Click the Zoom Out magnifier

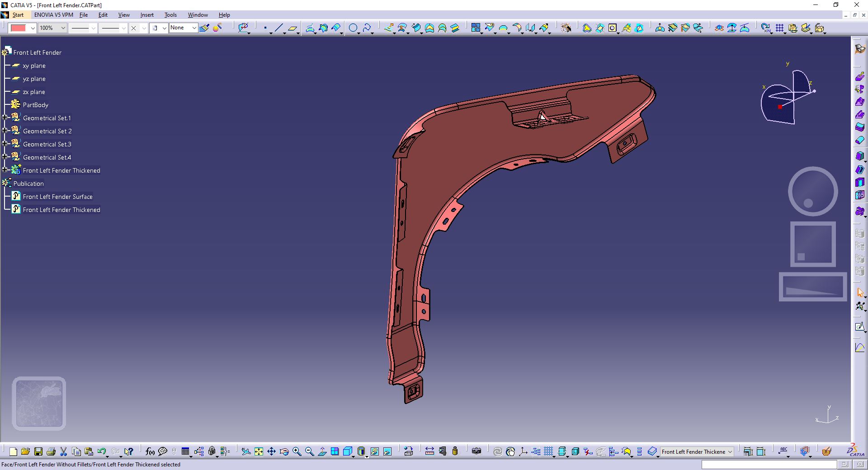pyautogui.click(x=309, y=451)
